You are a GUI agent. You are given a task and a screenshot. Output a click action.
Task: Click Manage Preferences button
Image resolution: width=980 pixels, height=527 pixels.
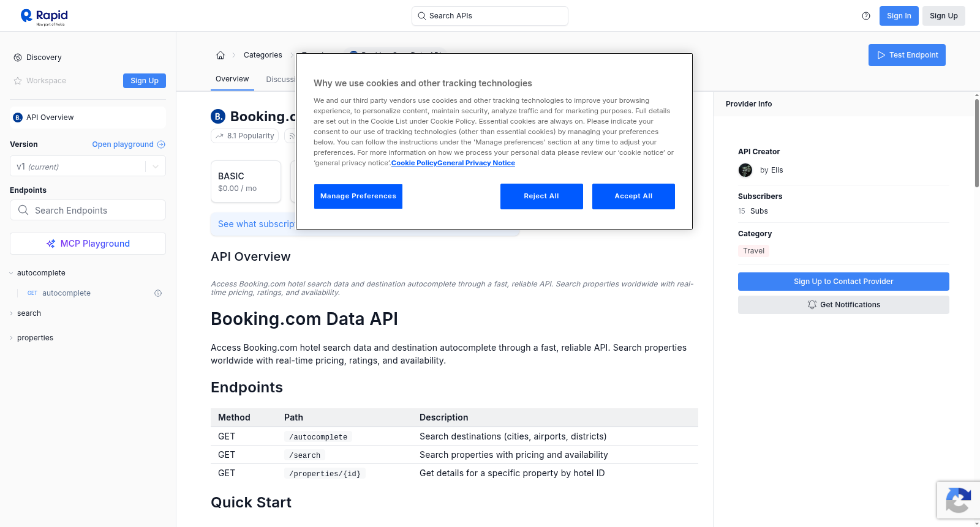pyautogui.click(x=358, y=196)
